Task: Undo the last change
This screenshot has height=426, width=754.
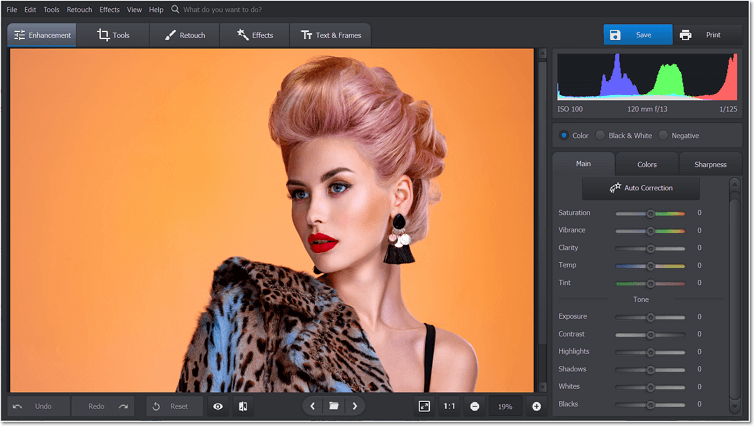Action: coord(38,406)
